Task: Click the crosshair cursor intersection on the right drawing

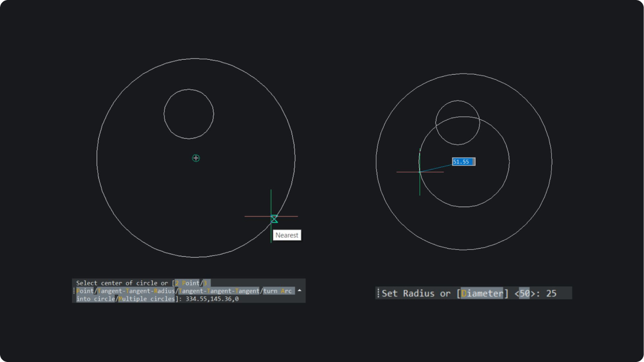Action: (420, 172)
